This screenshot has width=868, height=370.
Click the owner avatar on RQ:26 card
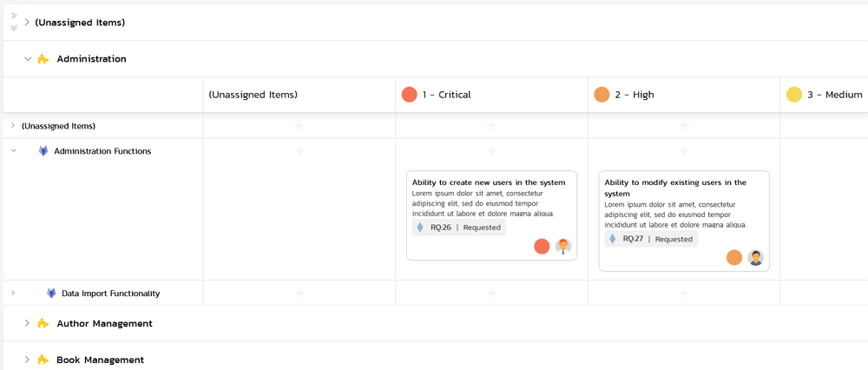563,247
